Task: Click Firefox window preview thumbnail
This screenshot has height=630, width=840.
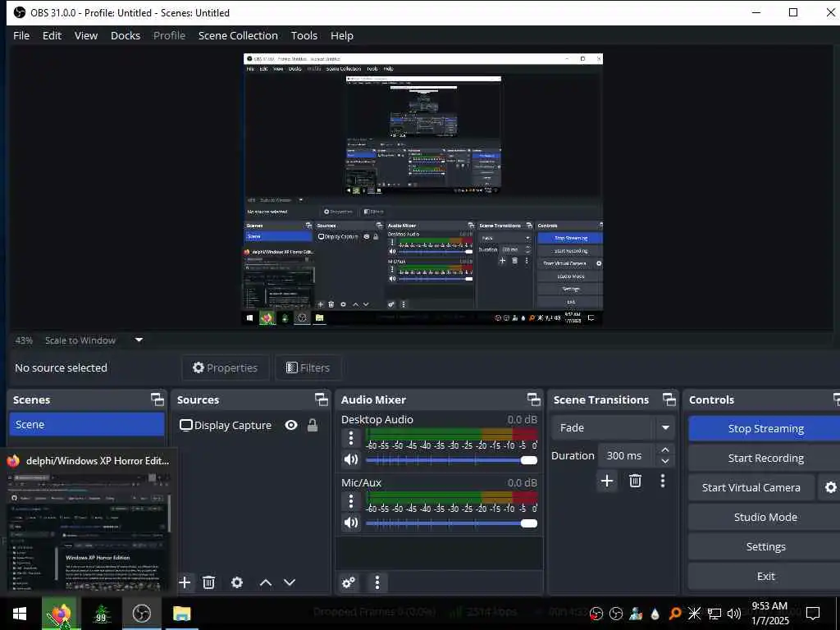Action: (88, 532)
